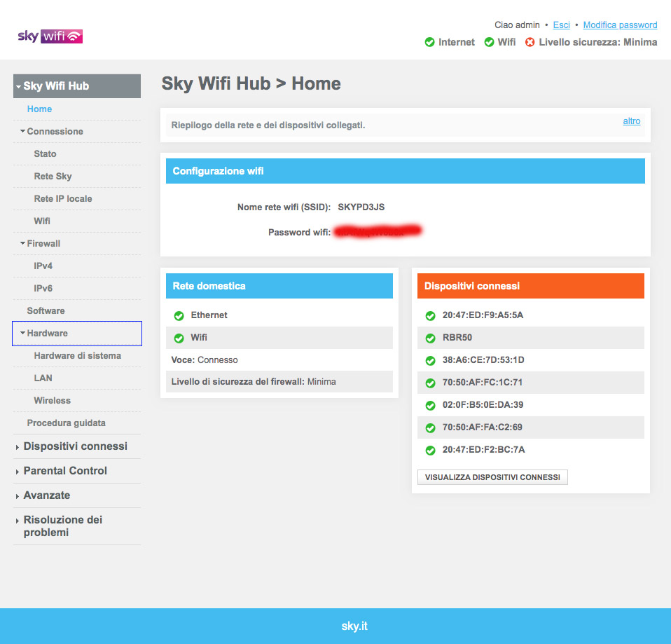This screenshot has height=644, width=671.
Task: Open Rete IP locale settings
Action: pyautogui.click(x=63, y=199)
